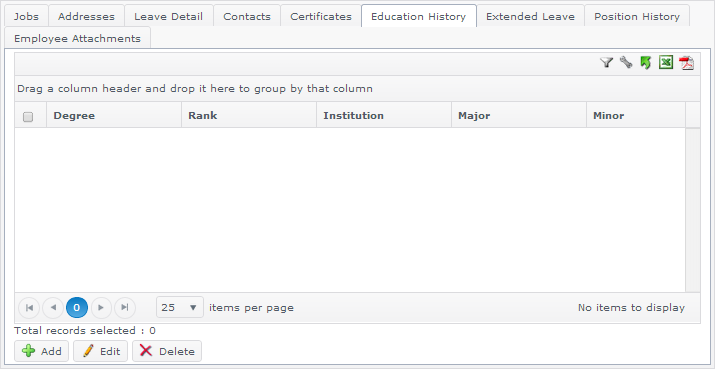The image size is (715, 369).
Task: Select the Employee Attachments tab
Action: click(x=78, y=38)
